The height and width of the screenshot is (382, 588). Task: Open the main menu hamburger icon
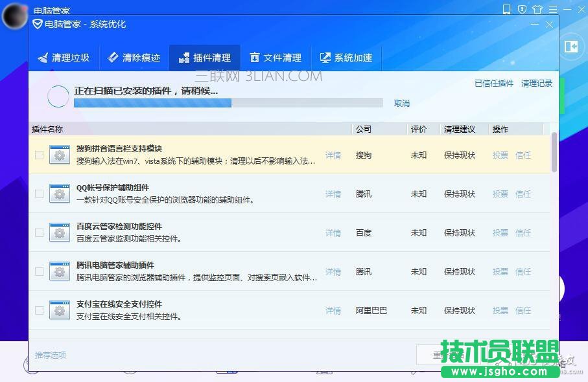(x=552, y=9)
